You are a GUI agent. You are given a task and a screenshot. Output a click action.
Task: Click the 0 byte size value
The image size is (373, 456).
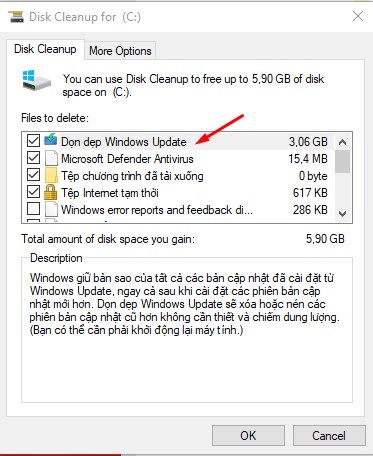(x=313, y=176)
